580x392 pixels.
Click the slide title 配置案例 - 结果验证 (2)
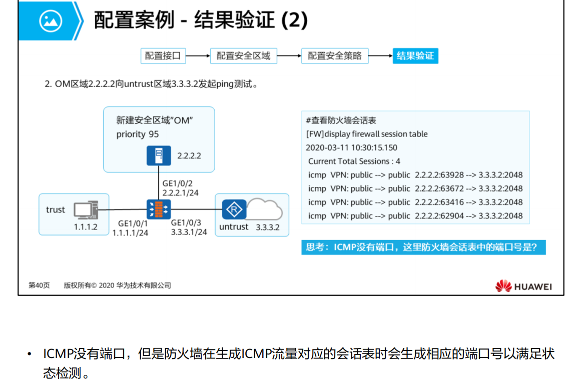201,20
